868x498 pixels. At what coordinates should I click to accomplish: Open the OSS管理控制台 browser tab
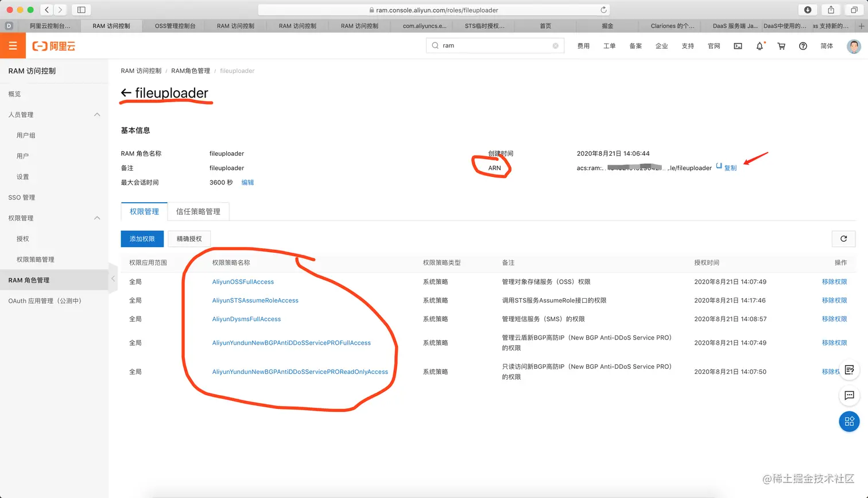coord(175,26)
